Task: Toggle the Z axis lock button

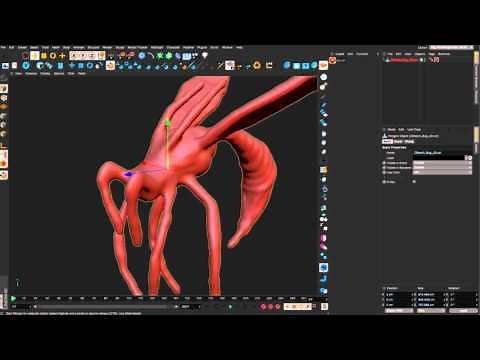Action: coord(91,56)
